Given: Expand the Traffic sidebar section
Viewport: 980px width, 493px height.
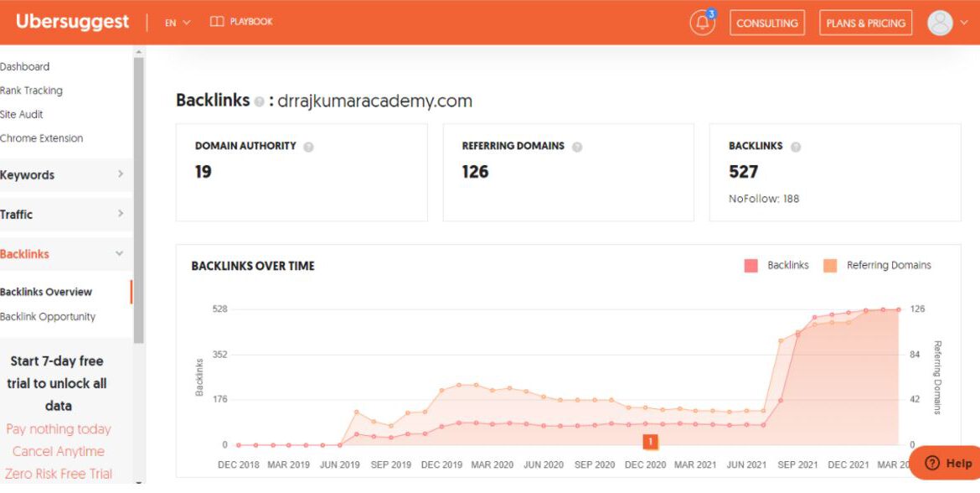Looking at the screenshot, I should point(64,214).
